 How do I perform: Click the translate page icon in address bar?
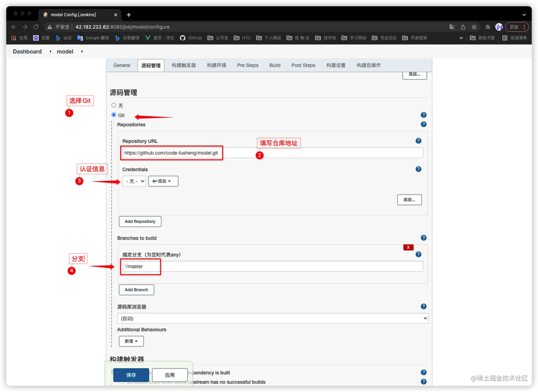(452, 27)
